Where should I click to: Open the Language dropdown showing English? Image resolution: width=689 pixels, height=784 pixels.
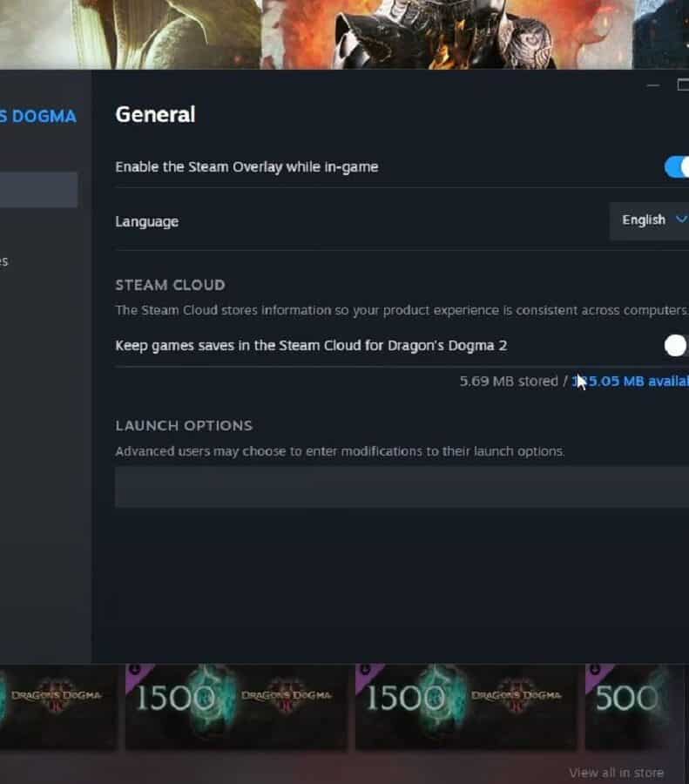click(x=650, y=220)
